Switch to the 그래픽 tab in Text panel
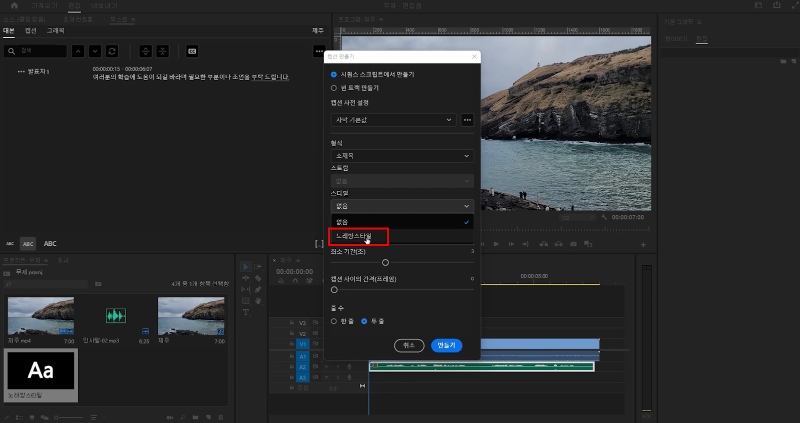Image resolution: width=800 pixels, height=423 pixels. pos(55,31)
